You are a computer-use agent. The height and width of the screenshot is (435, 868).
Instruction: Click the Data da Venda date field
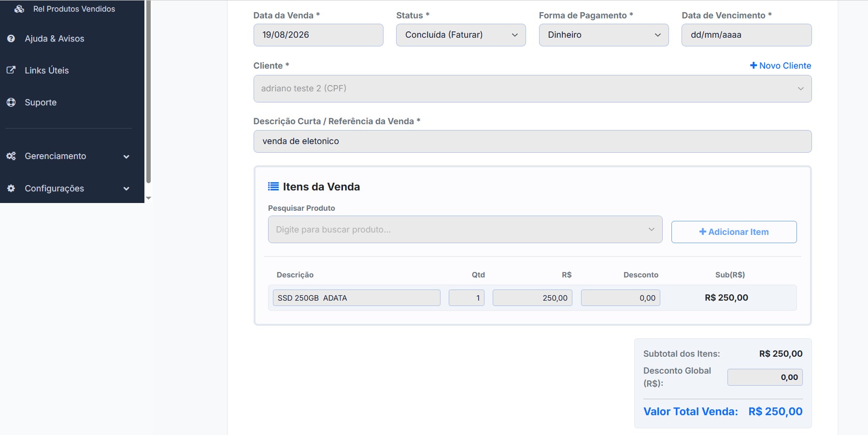coord(318,35)
